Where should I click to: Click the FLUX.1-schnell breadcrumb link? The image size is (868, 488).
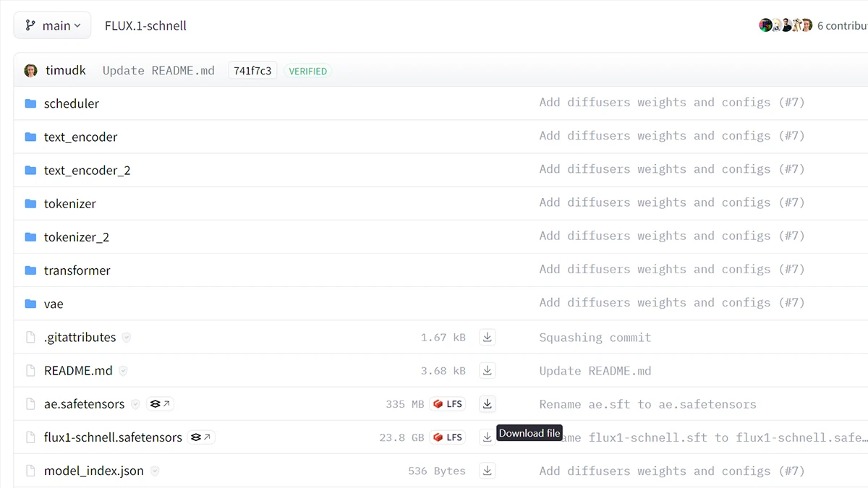pos(145,25)
